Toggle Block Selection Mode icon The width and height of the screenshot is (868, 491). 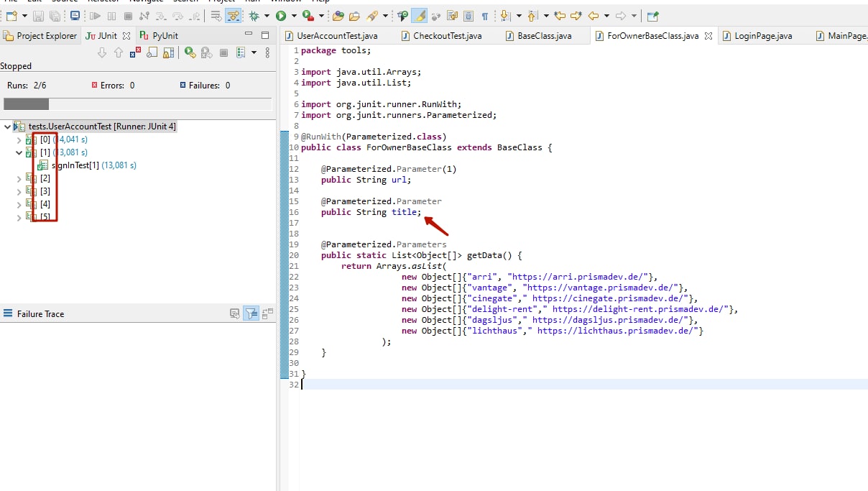pos(468,16)
